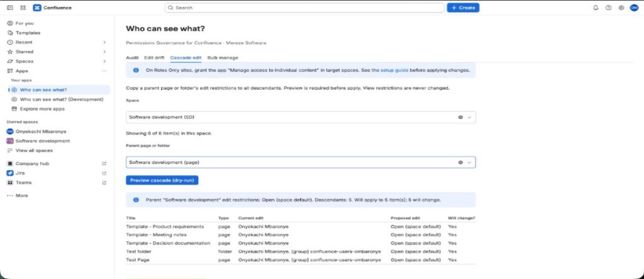This screenshot has height=279, width=644.
Task: Click the Create button
Action: click(463, 8)
